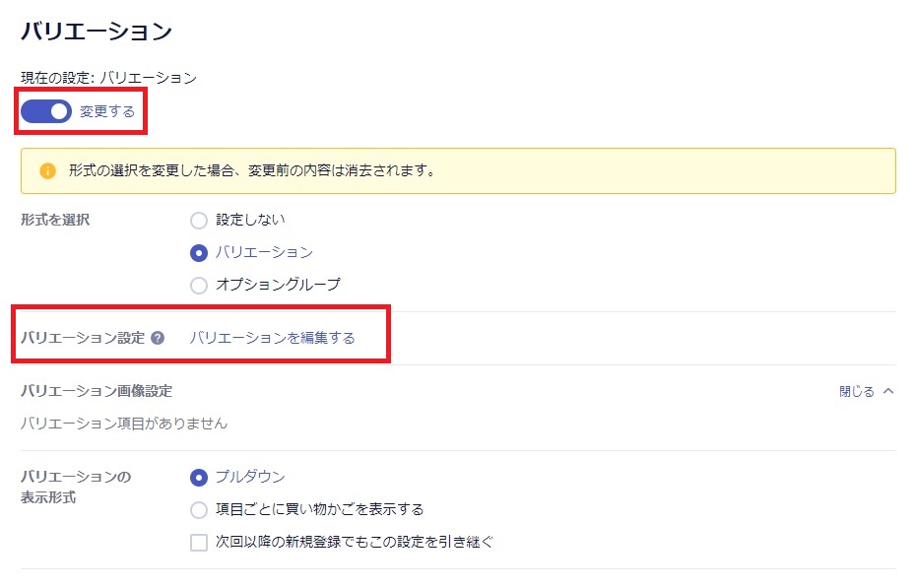Click the バリエーション項目がありません message
Image resolution: width=914 pixels, height=588 pixels.
(x=124, y=424)
